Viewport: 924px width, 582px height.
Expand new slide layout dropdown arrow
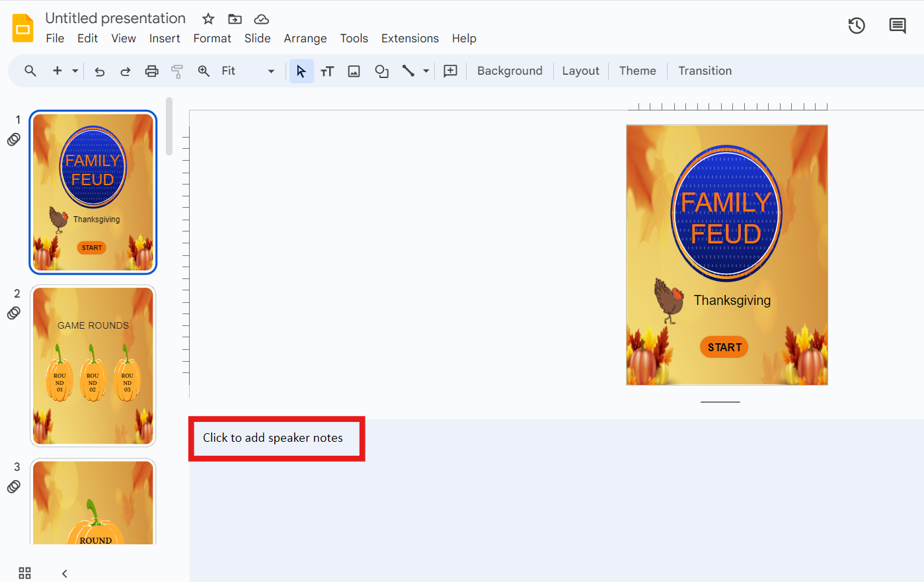[x=75, y=71]
